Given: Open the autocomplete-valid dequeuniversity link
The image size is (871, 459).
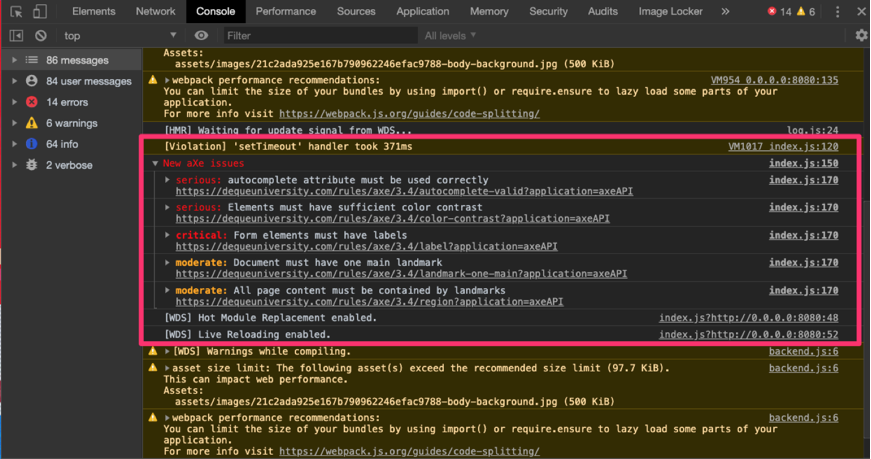Looking at the screenshot, I should click(x=404, y=191).
